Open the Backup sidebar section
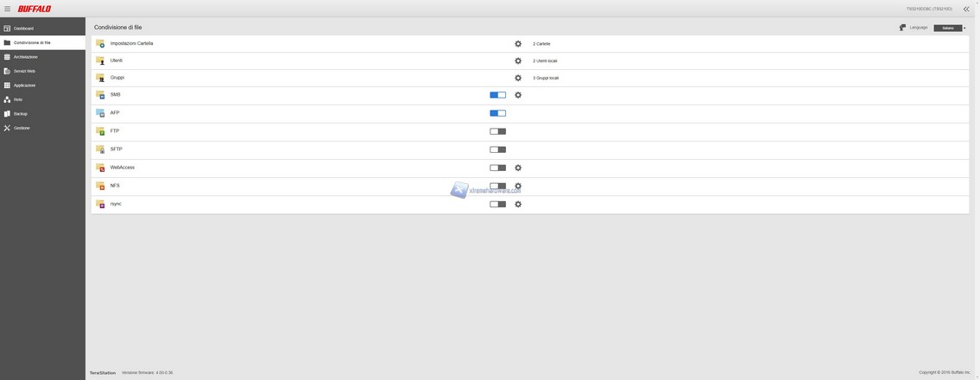The image size is (980, 380). tap(20, 114)
